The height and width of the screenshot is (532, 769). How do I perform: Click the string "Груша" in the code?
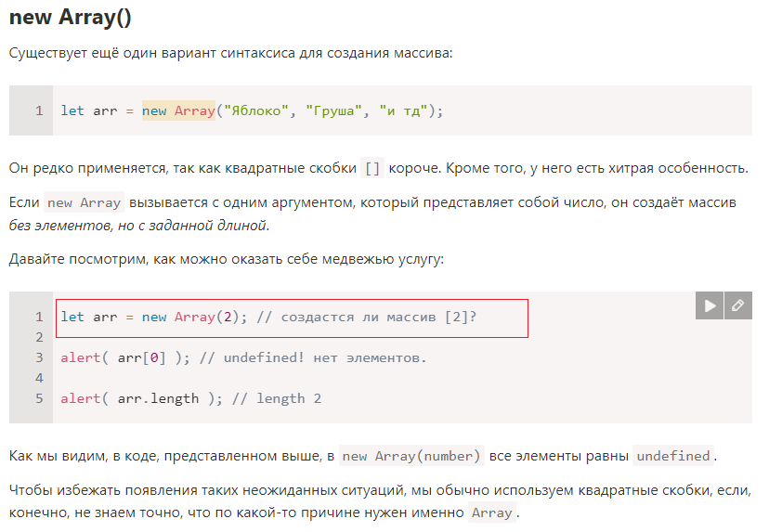tap(334, 110)
